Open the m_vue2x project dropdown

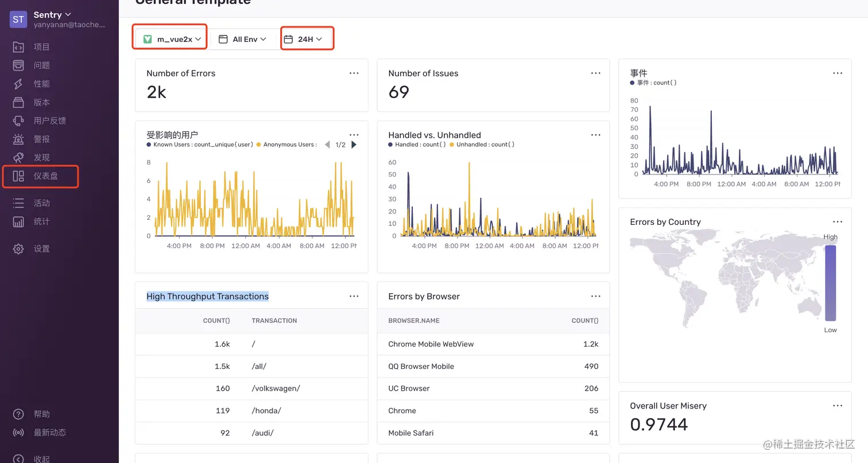click(172, 39)
